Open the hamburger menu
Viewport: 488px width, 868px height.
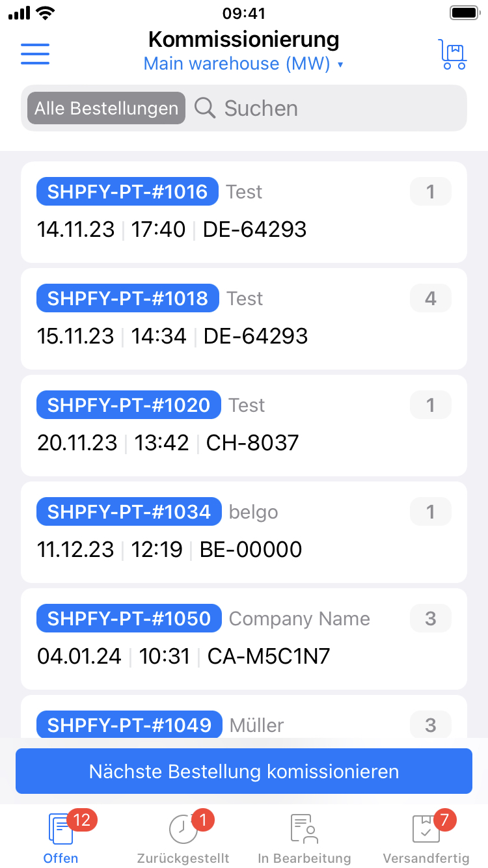coord(35,54)
